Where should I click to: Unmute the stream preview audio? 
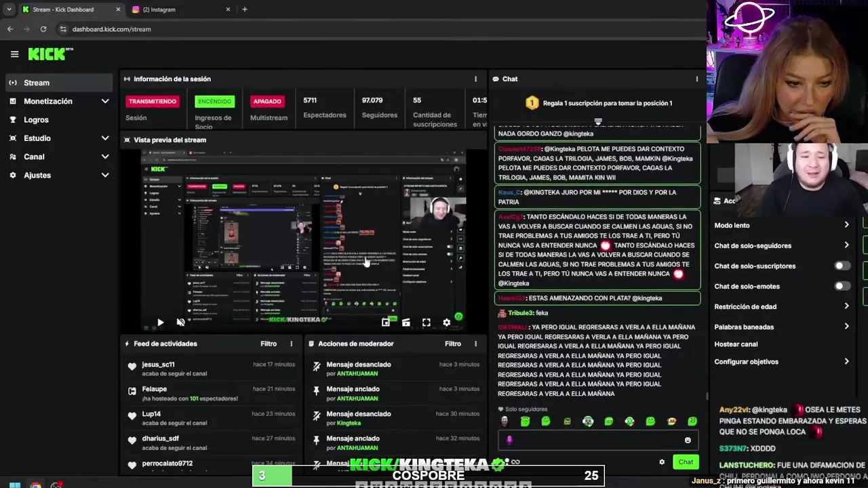point(180,323)
